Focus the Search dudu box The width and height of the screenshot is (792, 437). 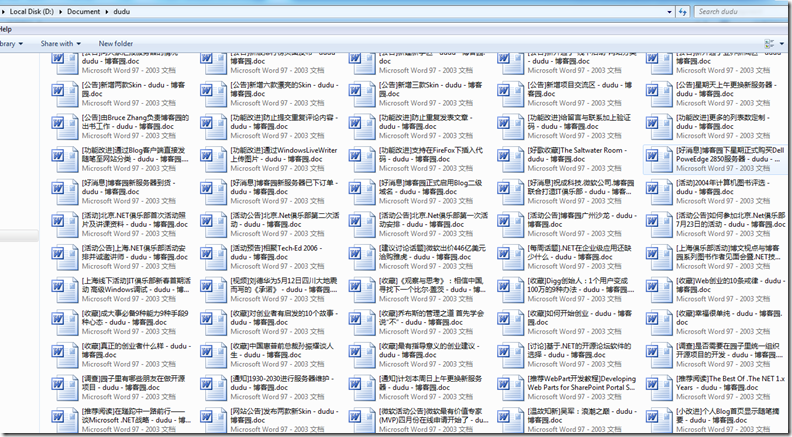(740, 12)
